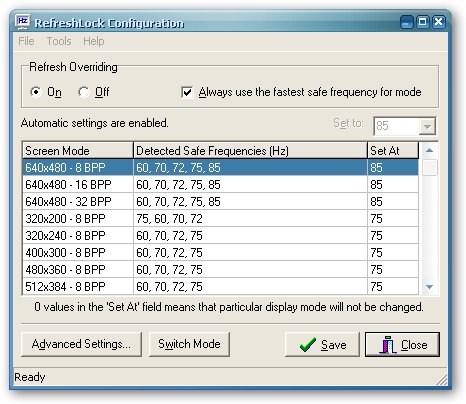
Task: Click the RefreshLock Hz title bar icon
Action: 22,22
